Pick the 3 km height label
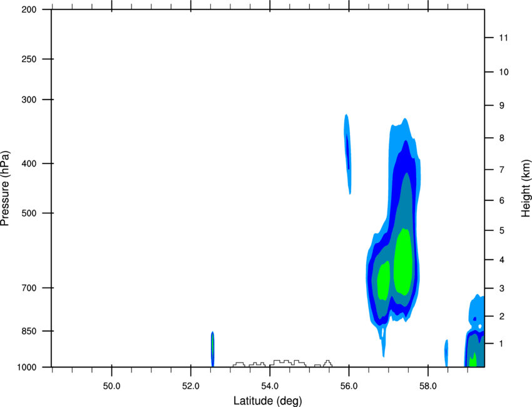This screenshot has height=407, width=532. pyautogui.click(x=502, y=289)
